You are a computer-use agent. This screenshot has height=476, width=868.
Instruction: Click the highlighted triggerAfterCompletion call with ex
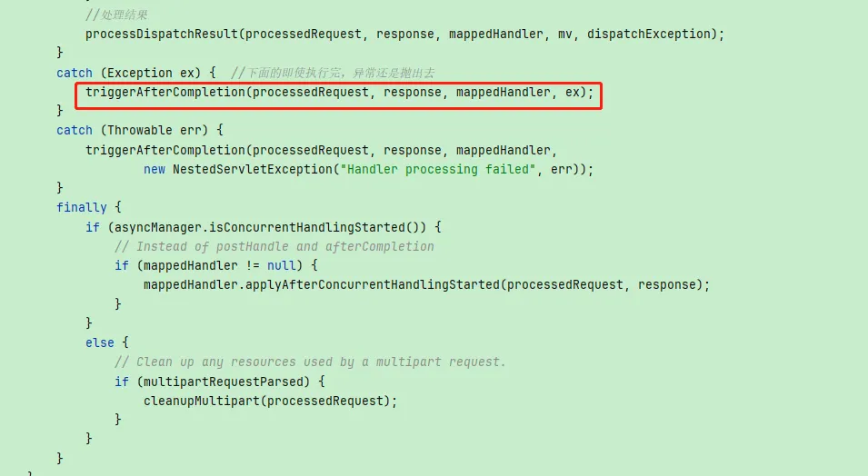pos(339,93)
